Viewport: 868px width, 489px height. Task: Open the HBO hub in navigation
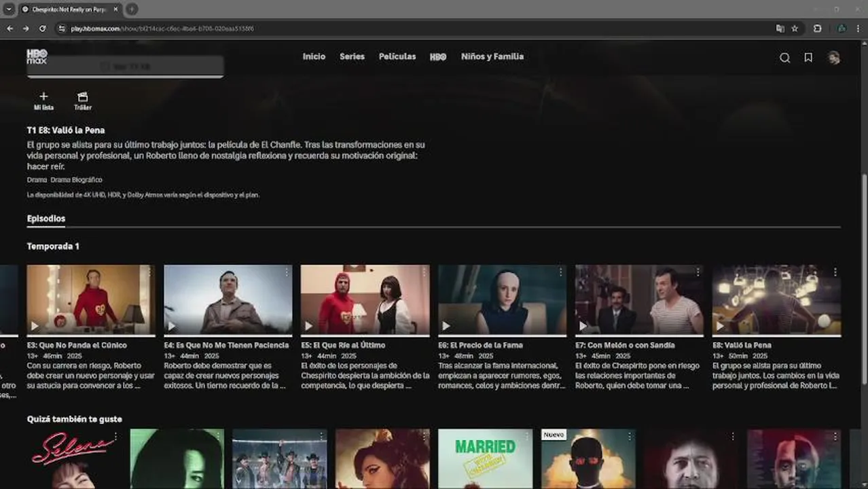[x=438, y=57]
